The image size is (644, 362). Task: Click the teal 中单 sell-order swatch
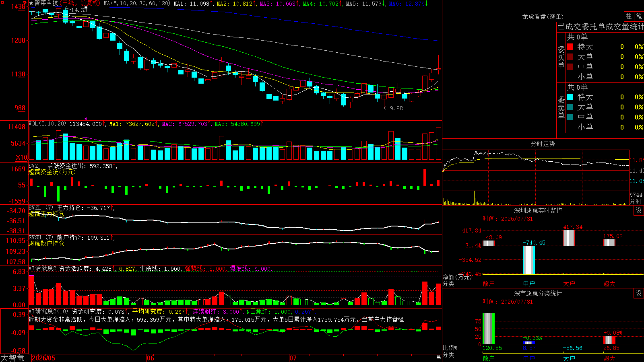(570, 117)
